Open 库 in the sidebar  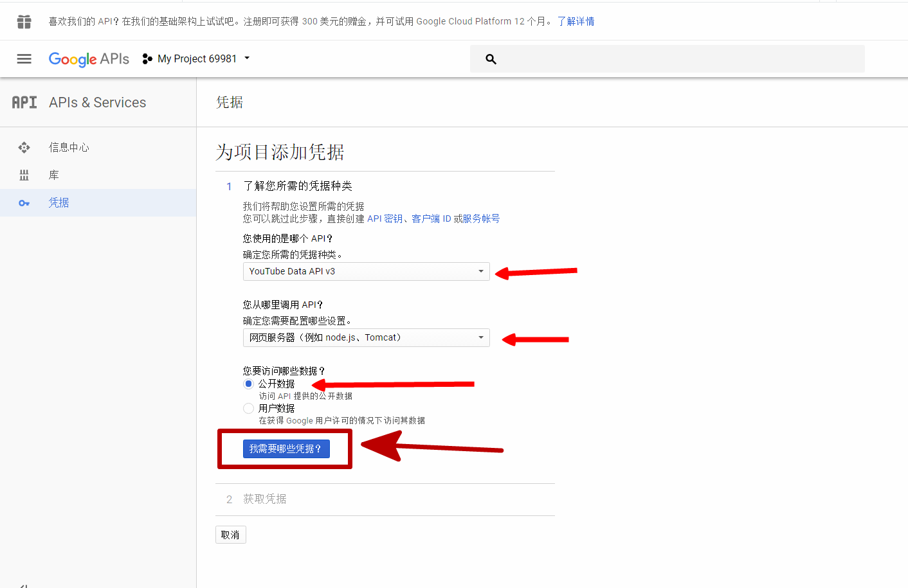(98, 175)
